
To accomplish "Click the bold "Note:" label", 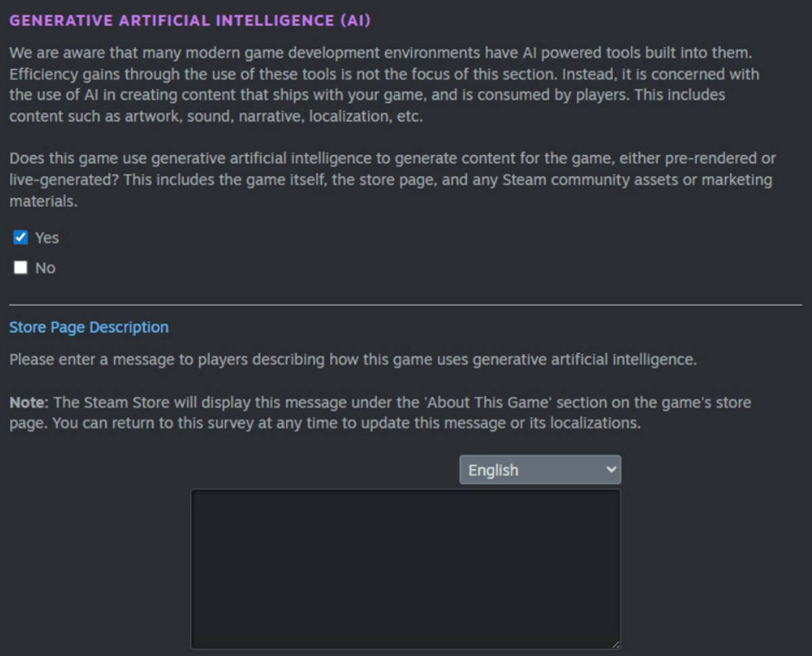I will tap(29, 403).
